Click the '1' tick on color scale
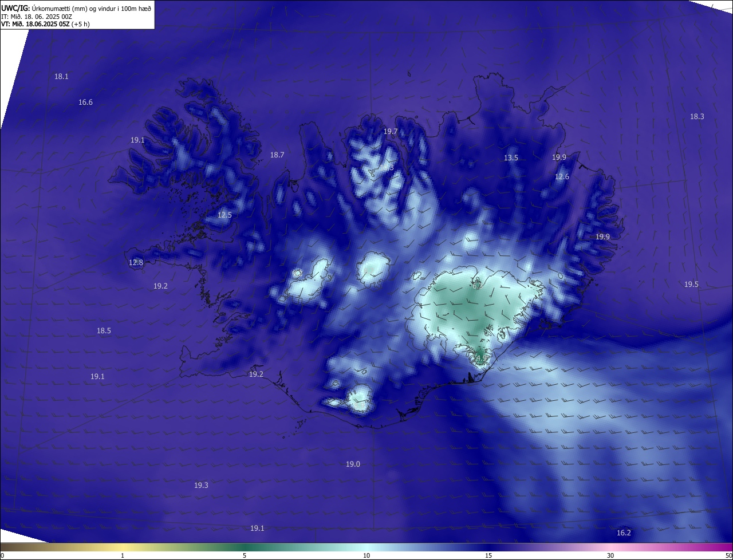 tap(123, 555)
